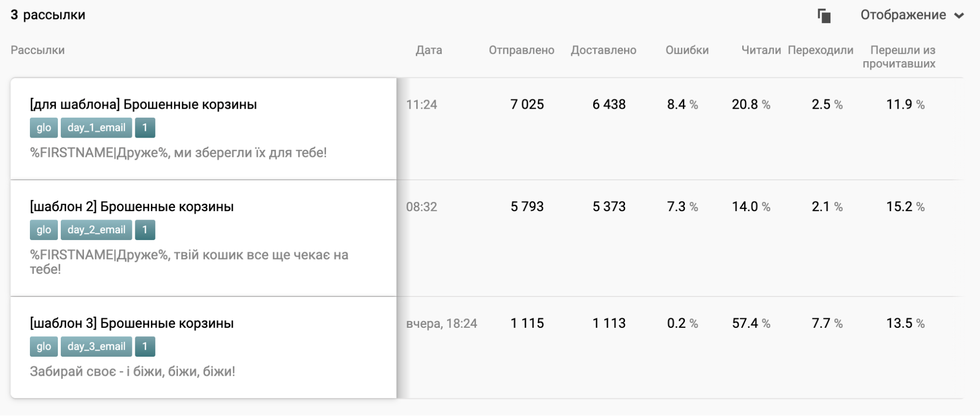Viewport: 980px width, 416px height.
Task: Click the day_2_email tag
Action: coord(96,230)
